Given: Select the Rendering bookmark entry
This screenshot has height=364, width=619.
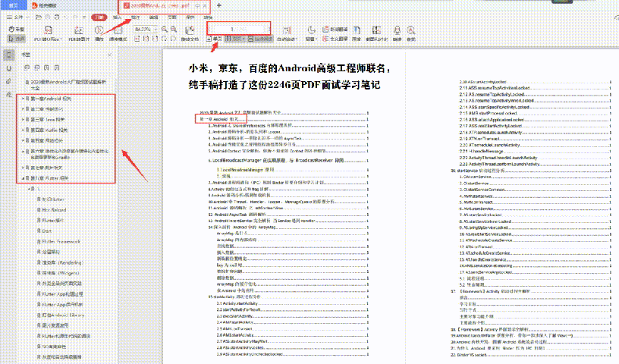Looking at the screenshot, I should pos(62,262).
